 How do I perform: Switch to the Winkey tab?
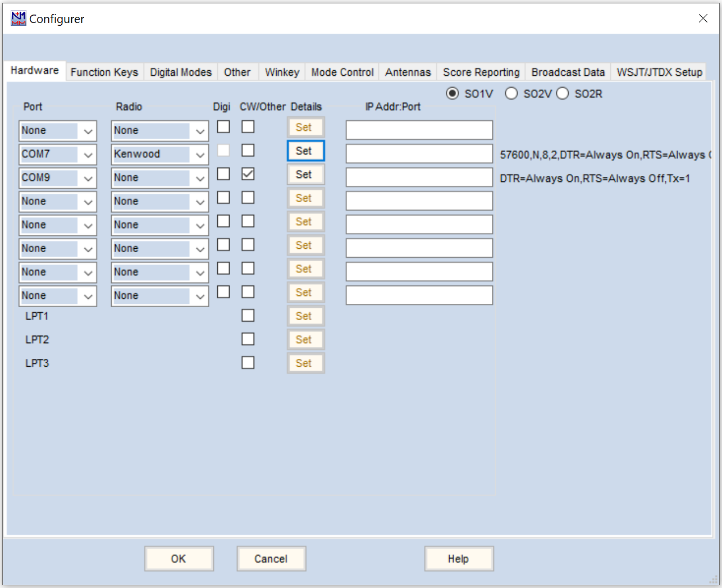(x=281, y=72)
